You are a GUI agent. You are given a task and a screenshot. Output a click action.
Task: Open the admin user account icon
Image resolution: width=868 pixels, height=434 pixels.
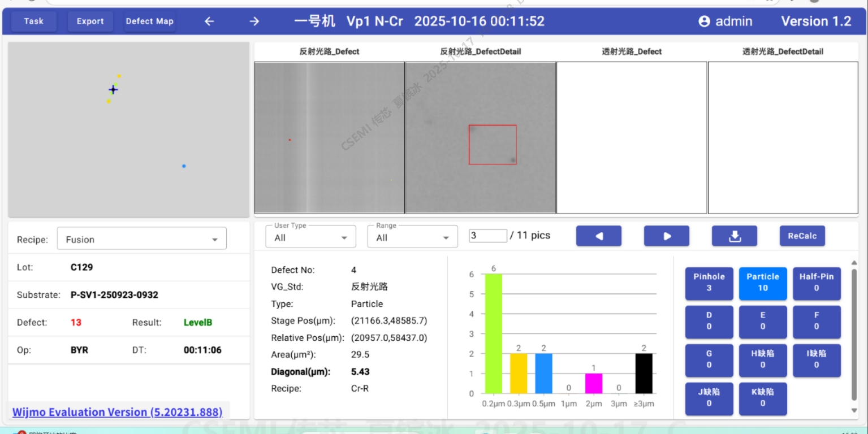point(704,21)
